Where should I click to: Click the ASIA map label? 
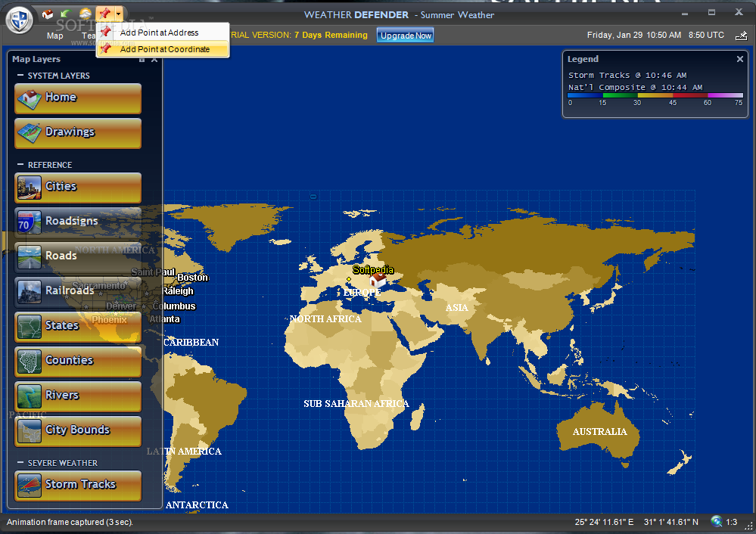pos(456,308)
